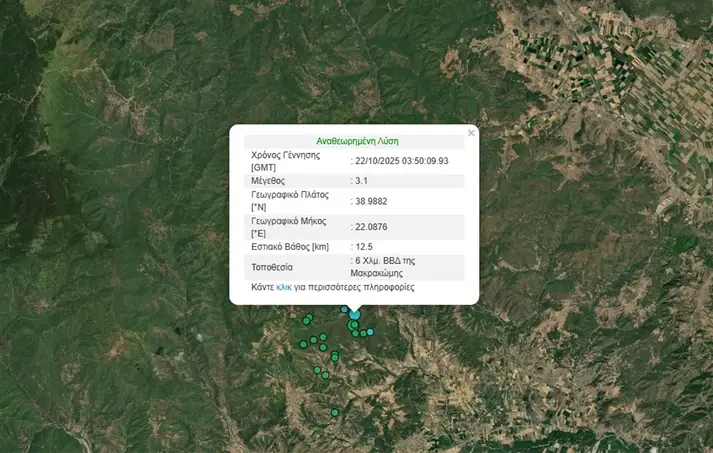Viewport: 713px width, 453px height.
Task: Click the green marker just left of the rightmost blue marker
Action: coord(362,334)
